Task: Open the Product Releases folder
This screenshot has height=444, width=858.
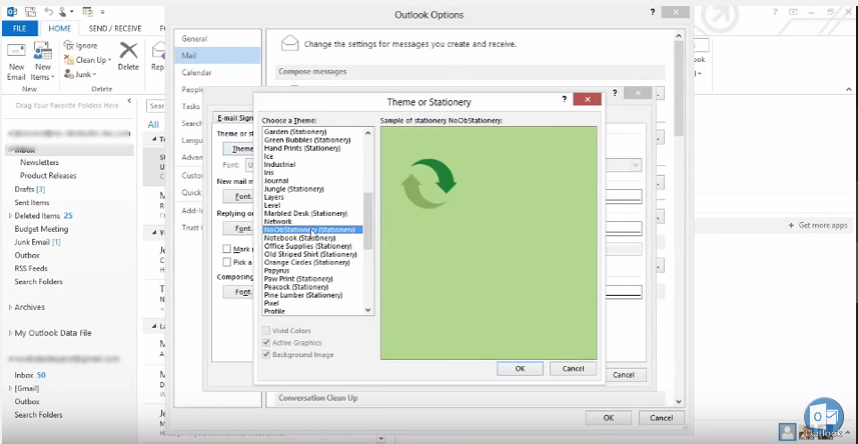Action: click(x=48, y=176)
